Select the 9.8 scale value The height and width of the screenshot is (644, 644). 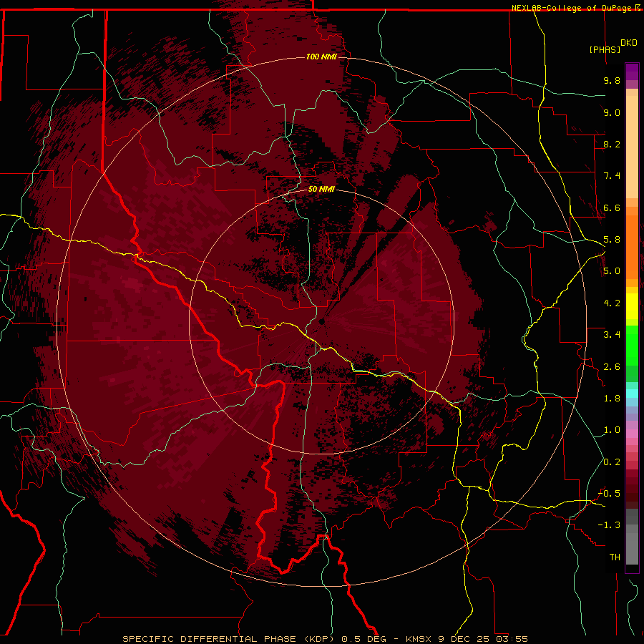[612, 80]
